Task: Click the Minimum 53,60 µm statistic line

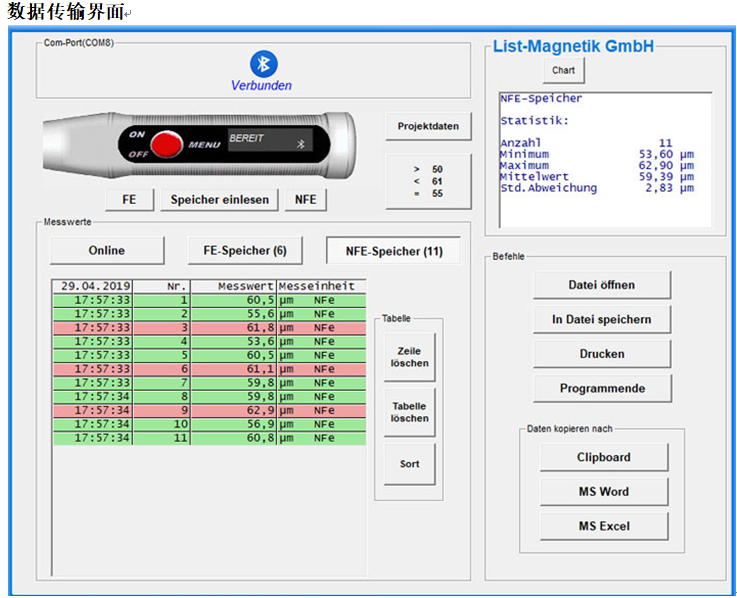Action: (x=597, y=154)
